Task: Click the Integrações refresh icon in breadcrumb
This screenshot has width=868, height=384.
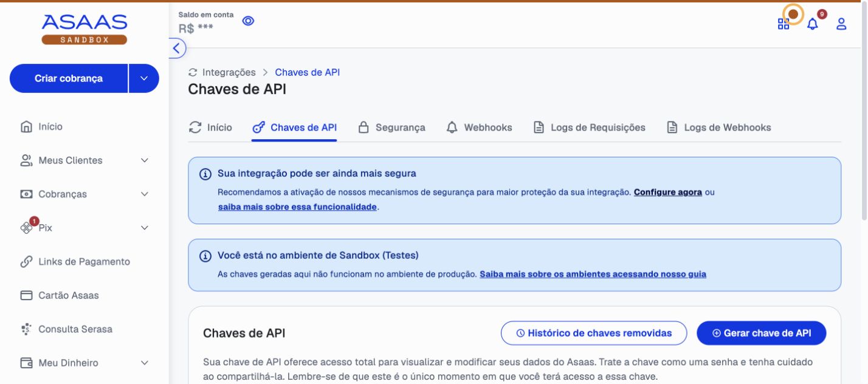Action: point(193,72)
